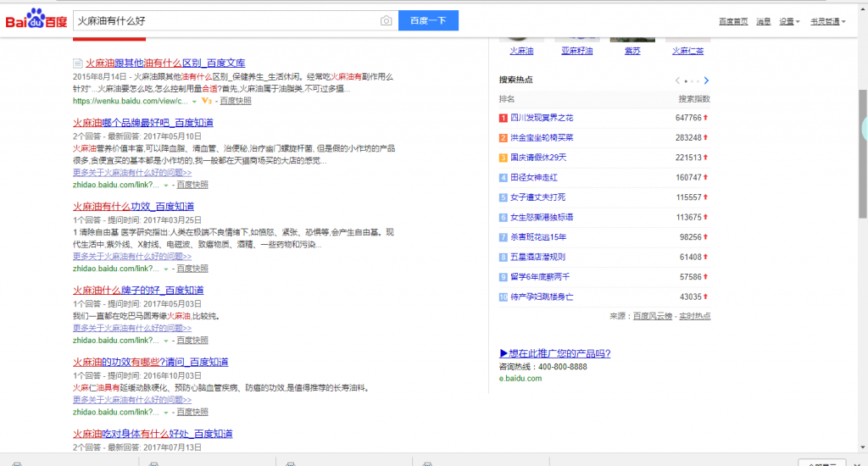
Task: Open hot search 国庆请假休29天
Action: pyautogui.click(x=538, y=158)
